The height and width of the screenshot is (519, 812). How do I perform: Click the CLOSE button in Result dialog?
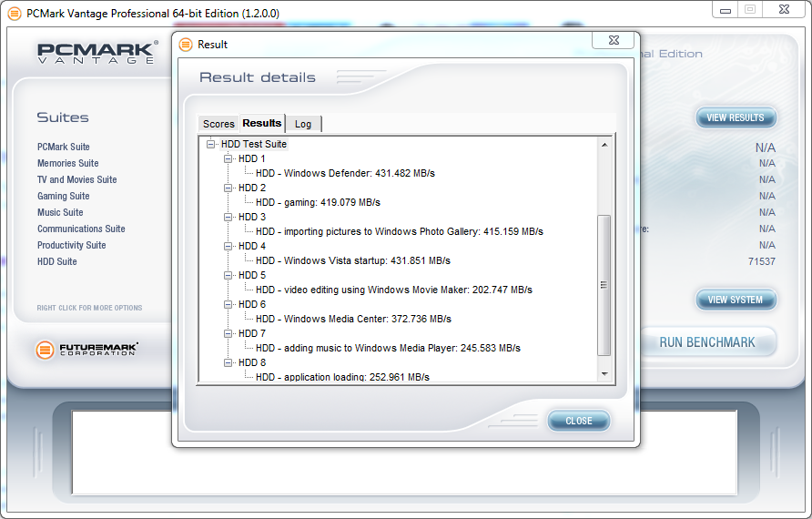578,421
